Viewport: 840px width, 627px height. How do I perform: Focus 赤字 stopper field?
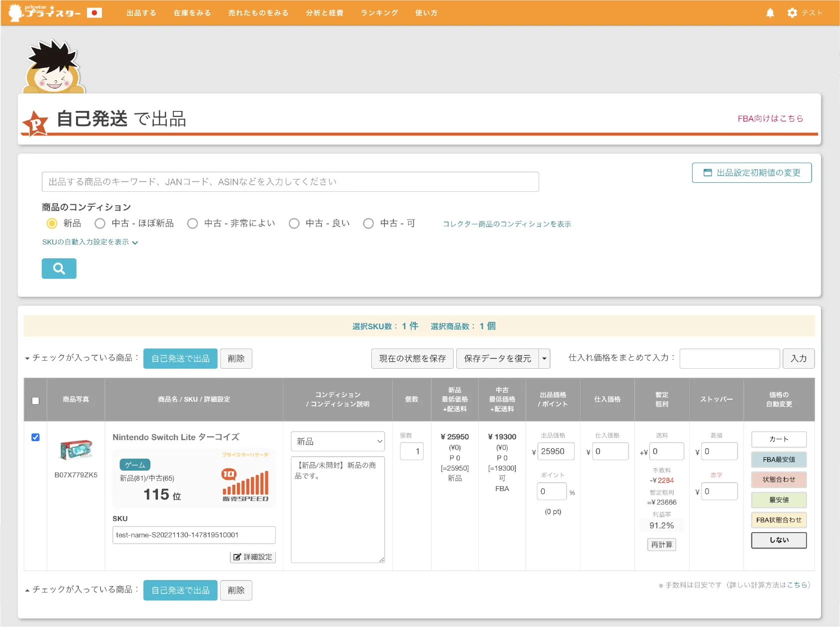click(x=720, y=491)
